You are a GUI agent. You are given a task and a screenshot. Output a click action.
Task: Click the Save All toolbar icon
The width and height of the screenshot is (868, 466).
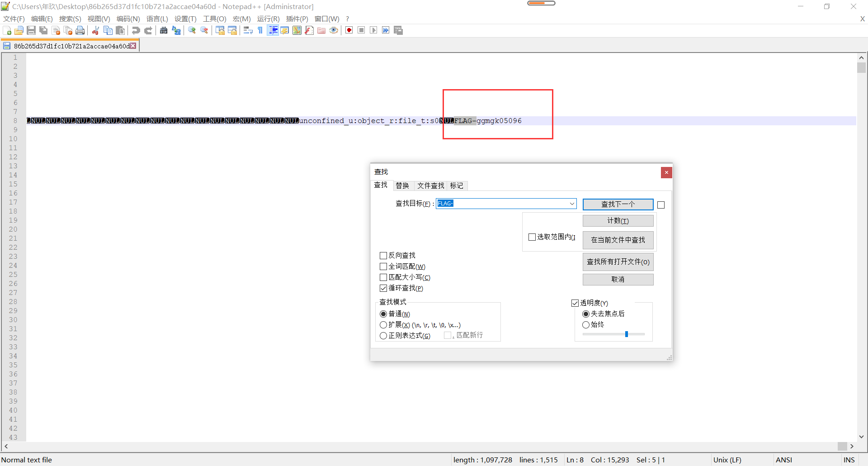(43, 30)
